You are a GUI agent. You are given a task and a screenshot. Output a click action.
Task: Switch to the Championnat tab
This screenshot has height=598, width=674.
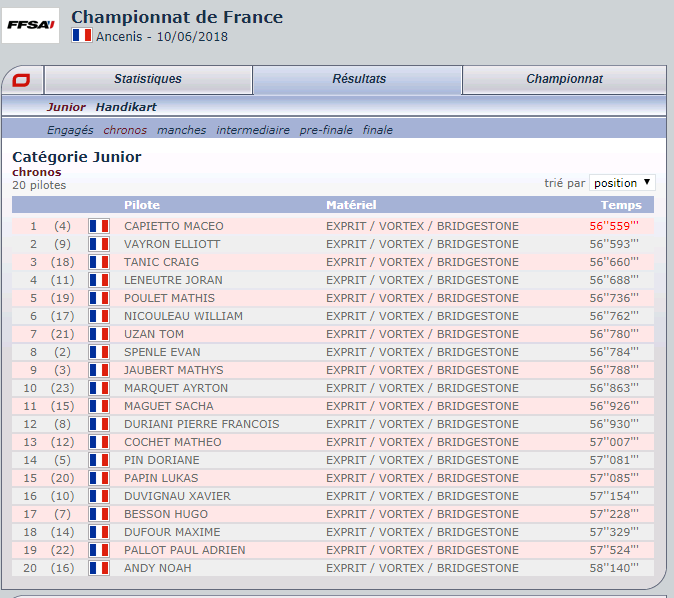[x=564, y=79]
